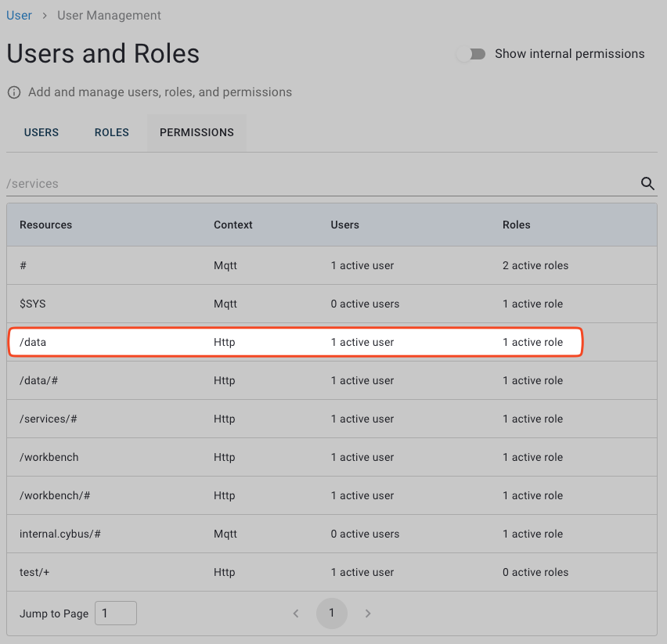Open the /data permission row
The image size is (667, 644).
point(295,342)
